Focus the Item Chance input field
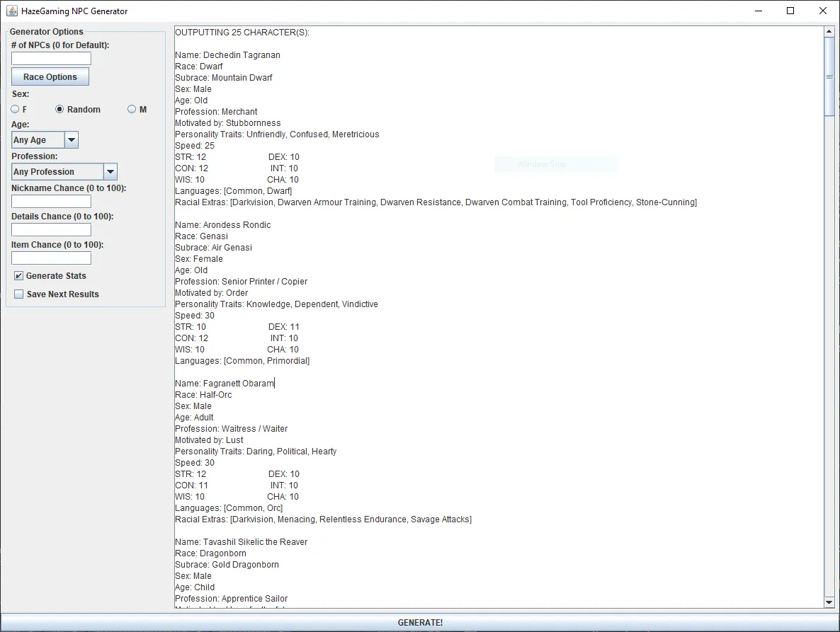This screenshot has width=840, height=632. coord(52,258)
